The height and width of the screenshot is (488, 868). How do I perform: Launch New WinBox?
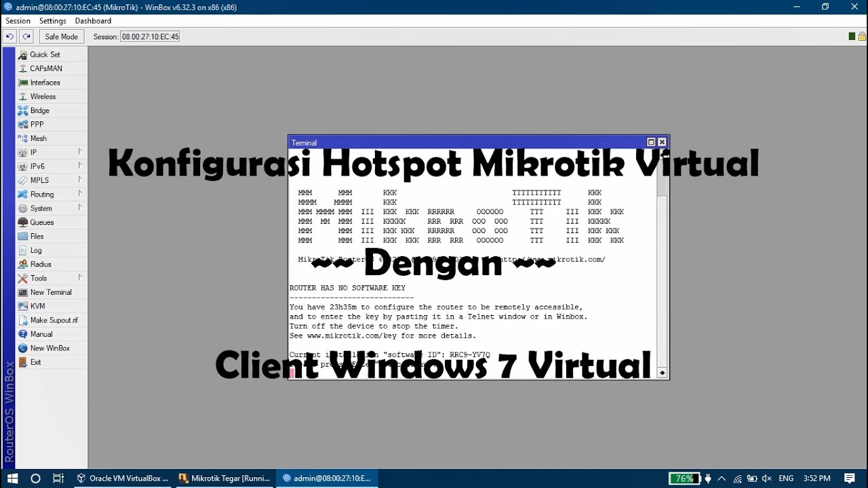click(x=52, y=348)
